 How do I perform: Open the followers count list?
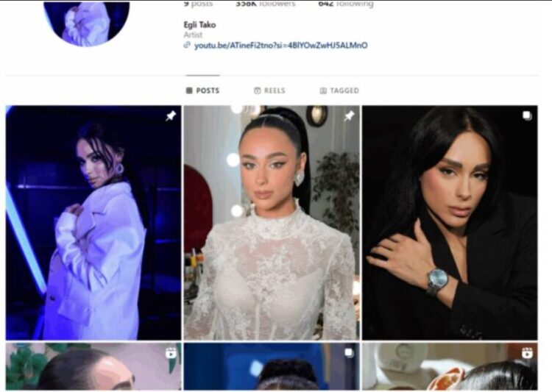click(x=266, y=4)
